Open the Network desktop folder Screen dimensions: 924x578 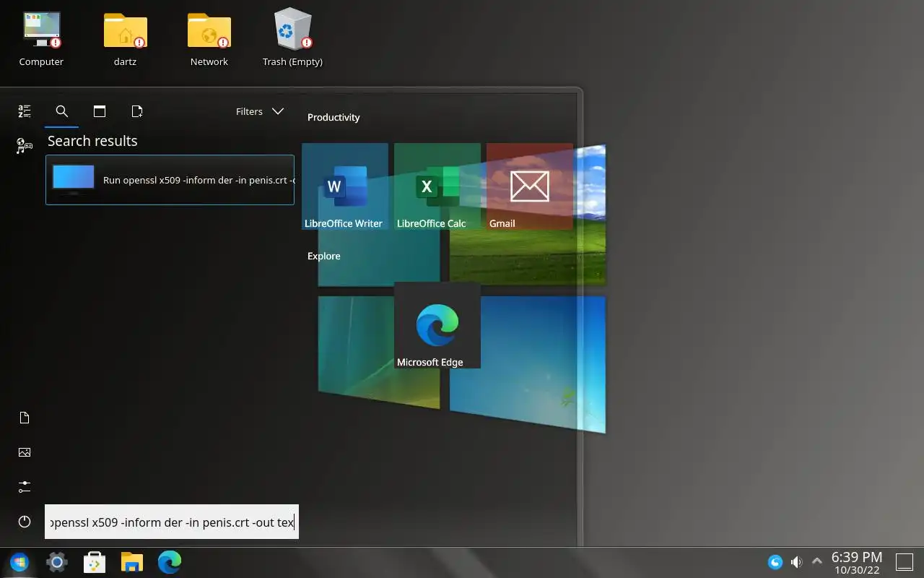pos(209,39)
